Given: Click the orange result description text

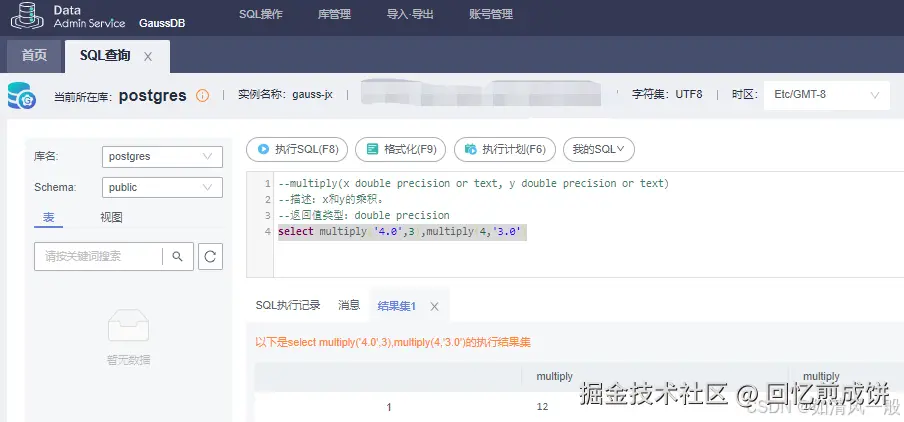Looking at the screenshot, I should tap(393, 342).
